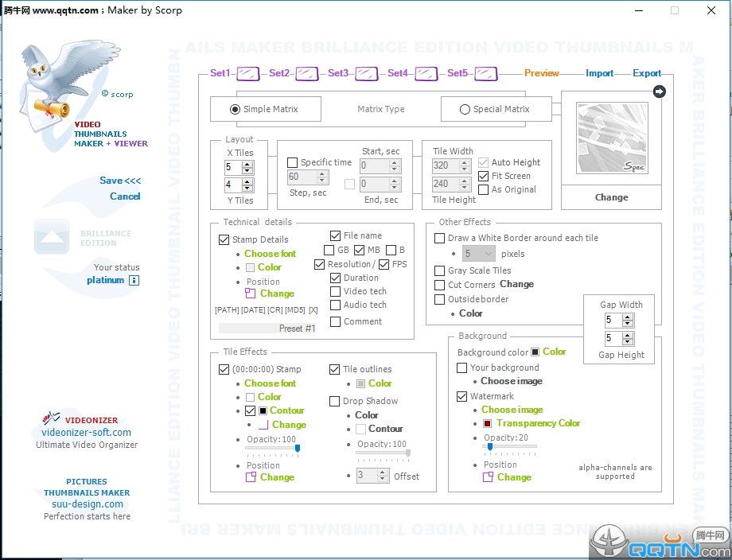The image size is (732, 560).
Task: Click stamp details position icon
Action: click(x=250, y=293)
